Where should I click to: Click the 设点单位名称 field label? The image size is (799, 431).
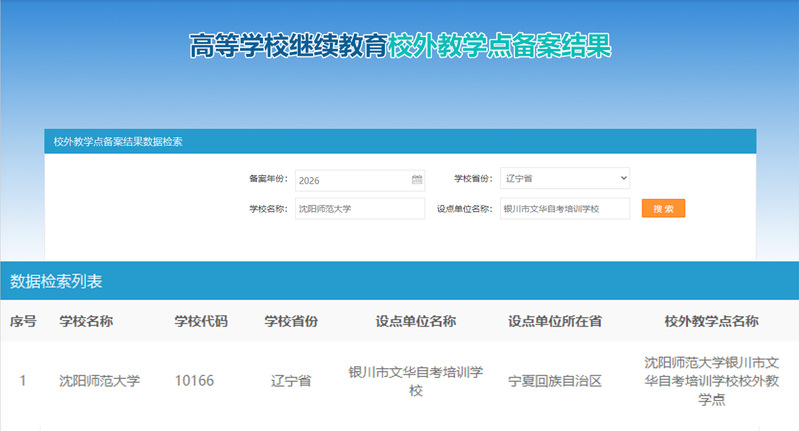(465, 209)
